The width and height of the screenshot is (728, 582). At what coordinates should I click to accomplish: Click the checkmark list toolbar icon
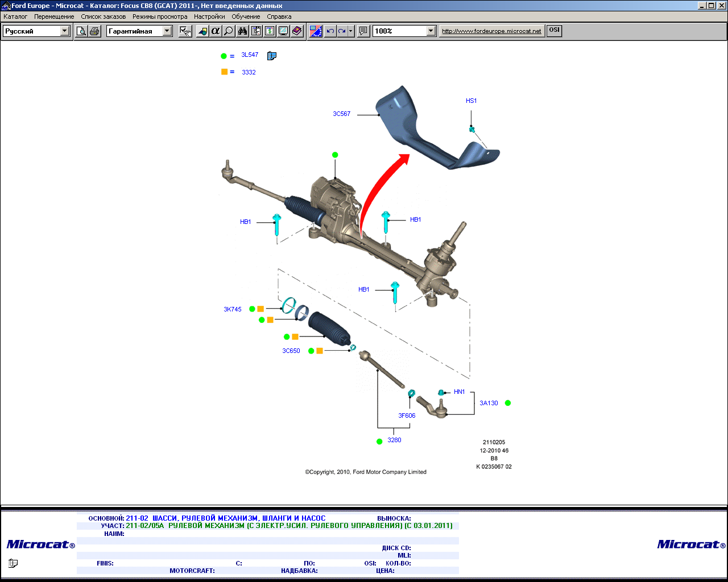click(185, 31)
